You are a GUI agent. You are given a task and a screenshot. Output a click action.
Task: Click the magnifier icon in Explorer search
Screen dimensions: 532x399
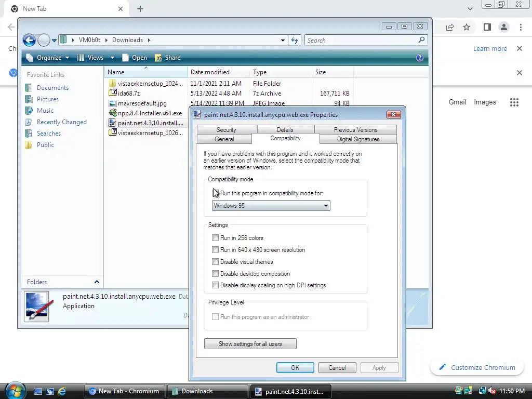[421, 40]
